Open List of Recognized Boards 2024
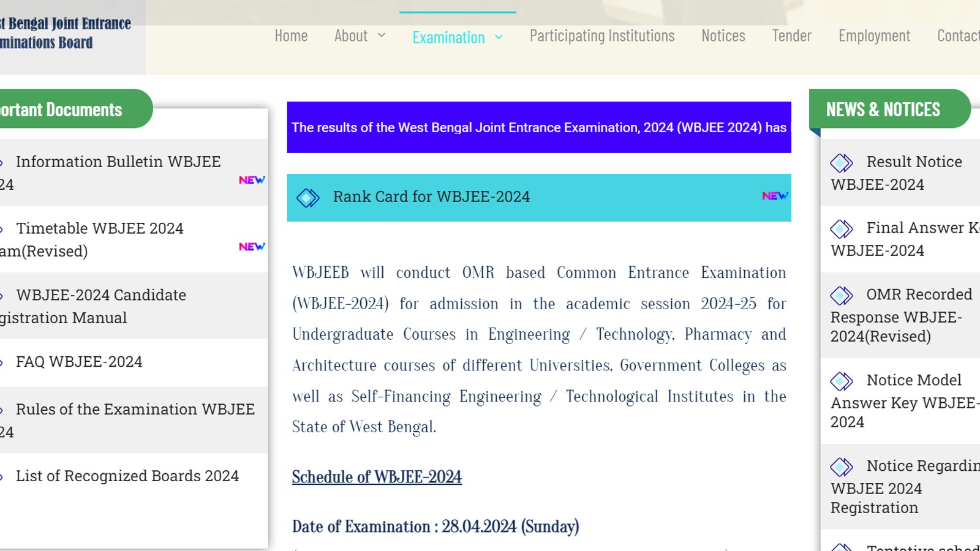The width and height of the screenshot is (980, 551). point(127,476)
